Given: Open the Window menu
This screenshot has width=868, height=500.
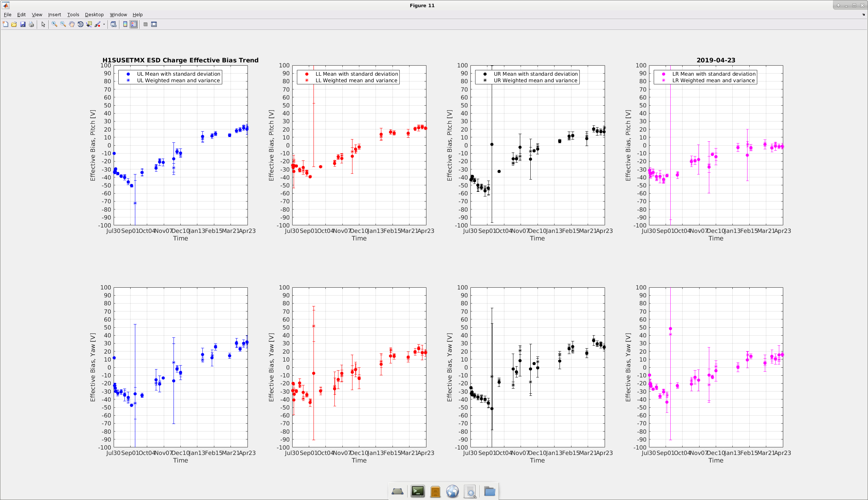Looking at the screenshot, I should coord(118,15).
